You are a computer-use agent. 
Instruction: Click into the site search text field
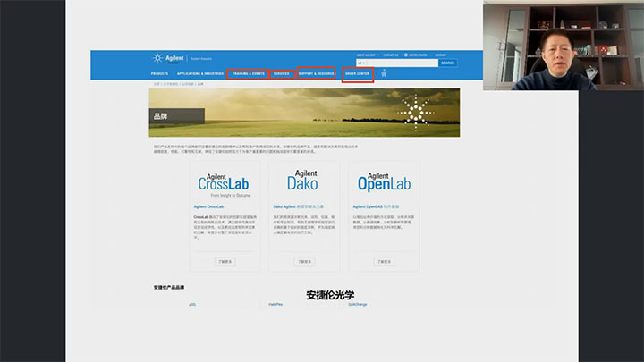click(402, 63)
